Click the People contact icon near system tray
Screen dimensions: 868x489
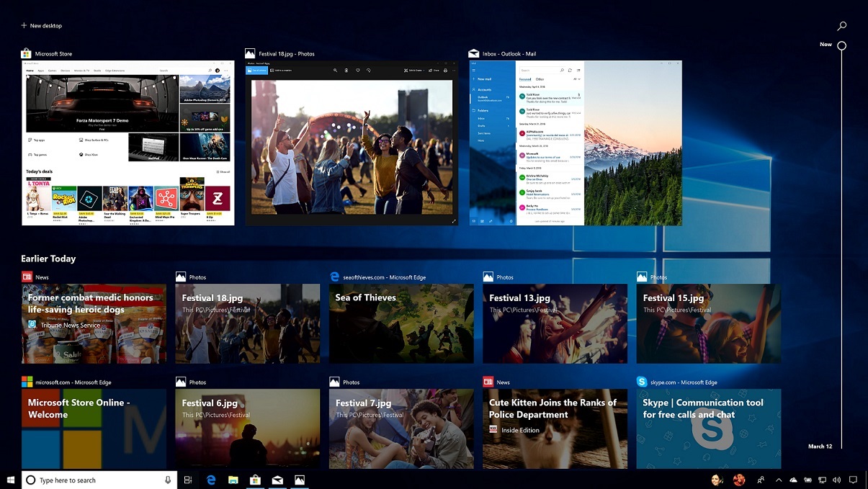coord(760,480)
